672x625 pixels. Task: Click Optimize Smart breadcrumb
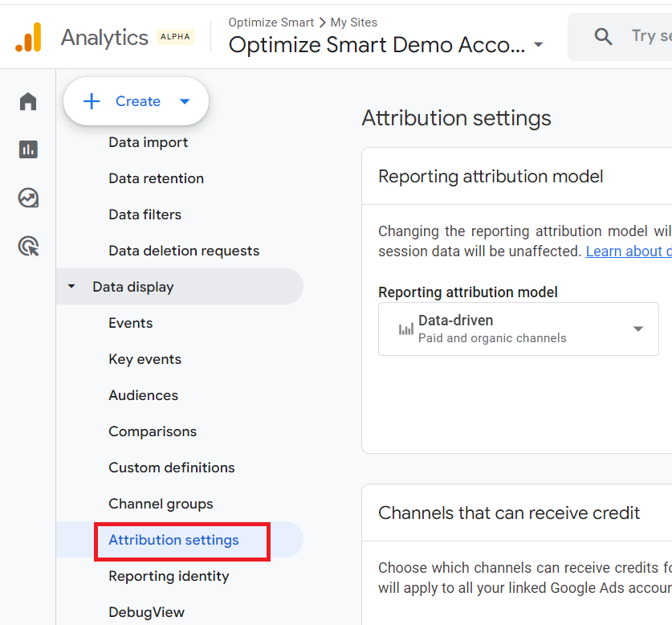(271, 22)
